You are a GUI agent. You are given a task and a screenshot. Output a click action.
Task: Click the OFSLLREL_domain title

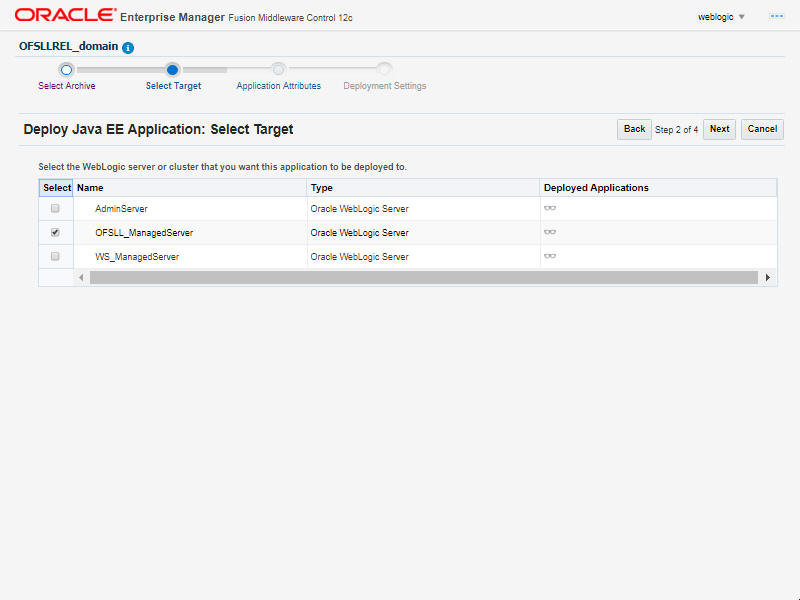[x=68, y=46]
